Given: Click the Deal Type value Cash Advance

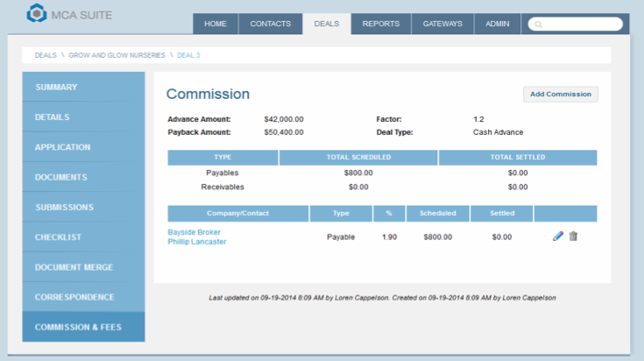Looking at the screenshot, I should 498,132.
